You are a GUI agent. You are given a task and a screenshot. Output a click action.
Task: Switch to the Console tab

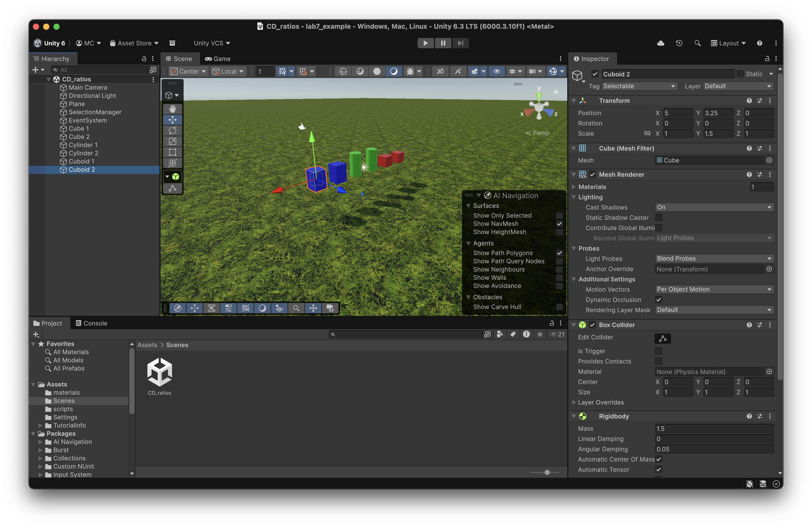point(91,323)
